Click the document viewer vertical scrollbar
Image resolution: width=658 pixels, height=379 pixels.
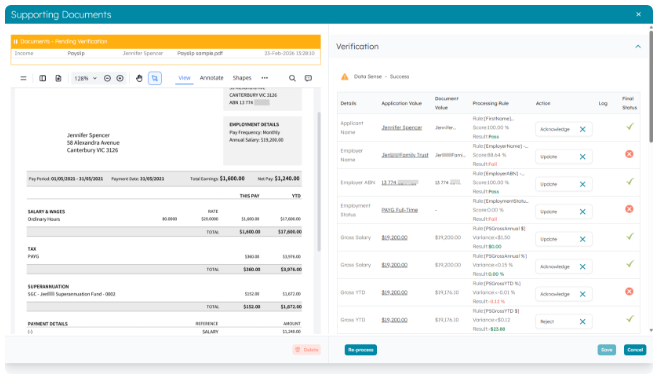tap(319, 181)
